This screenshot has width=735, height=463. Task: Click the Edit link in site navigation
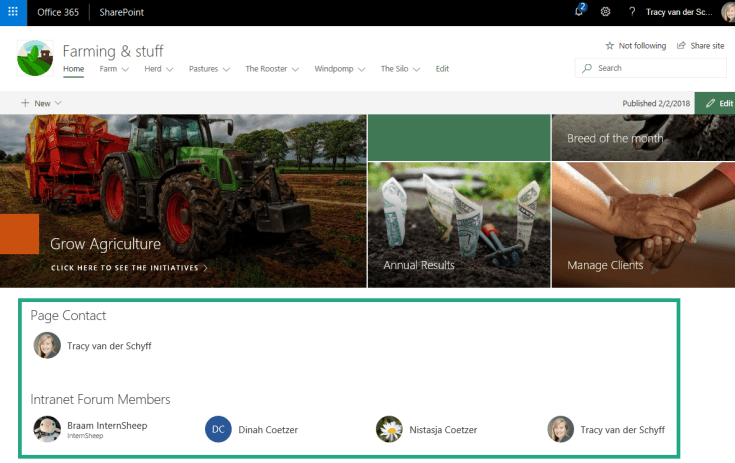pos(442,69)
